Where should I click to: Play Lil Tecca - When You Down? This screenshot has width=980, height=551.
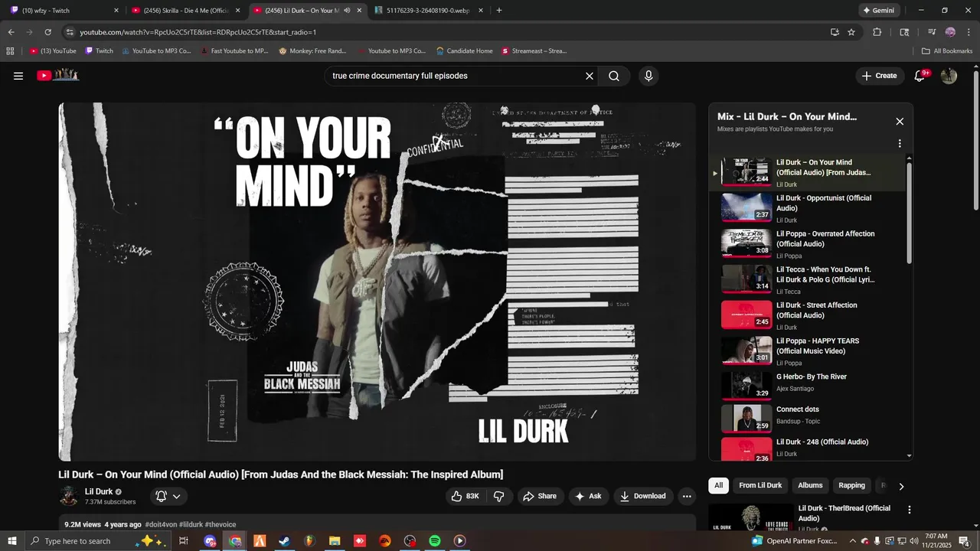(808, 280)
